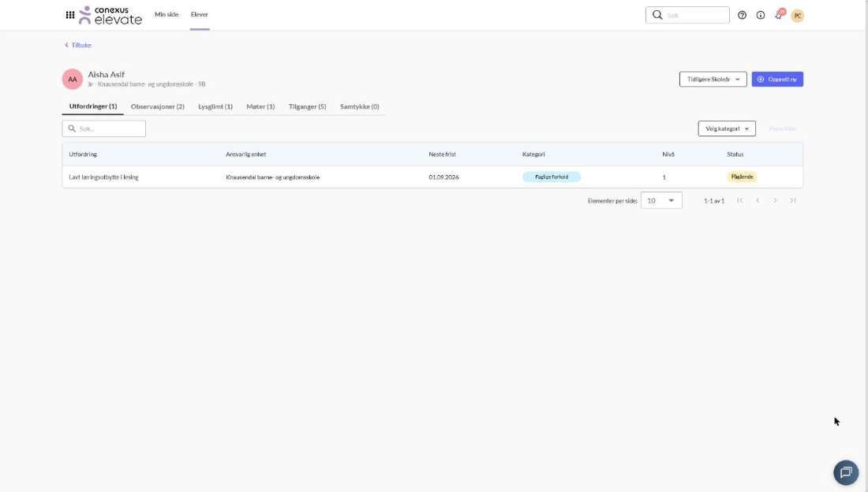This screenshot has width=868, height=492.
Task: Switch to the Observasjoner (2) tab
Action: 158,106
